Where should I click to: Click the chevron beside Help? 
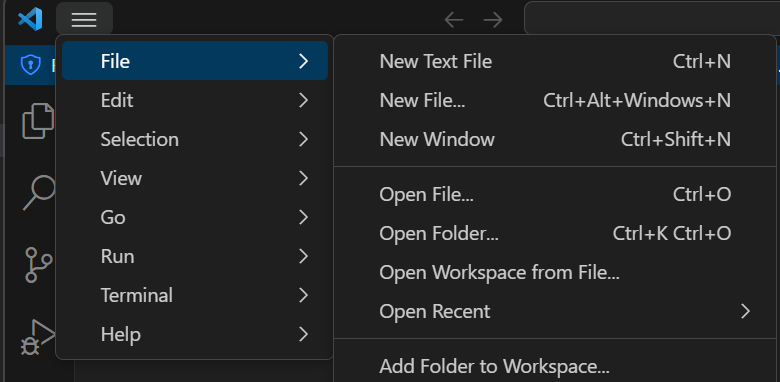point(303,334)
